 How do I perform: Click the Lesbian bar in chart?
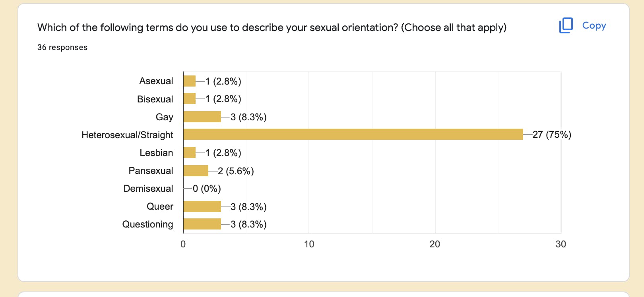(x=190, y=152)
